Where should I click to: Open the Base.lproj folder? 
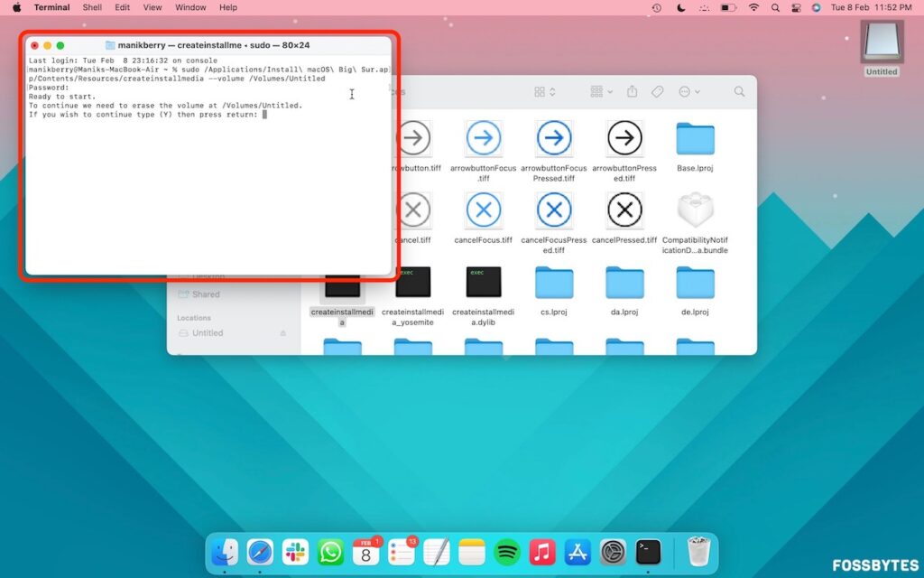(693, 138)
